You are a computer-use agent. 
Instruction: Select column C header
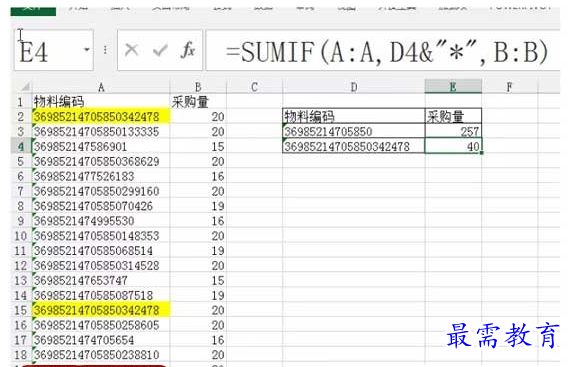click(x=254, y=87)
